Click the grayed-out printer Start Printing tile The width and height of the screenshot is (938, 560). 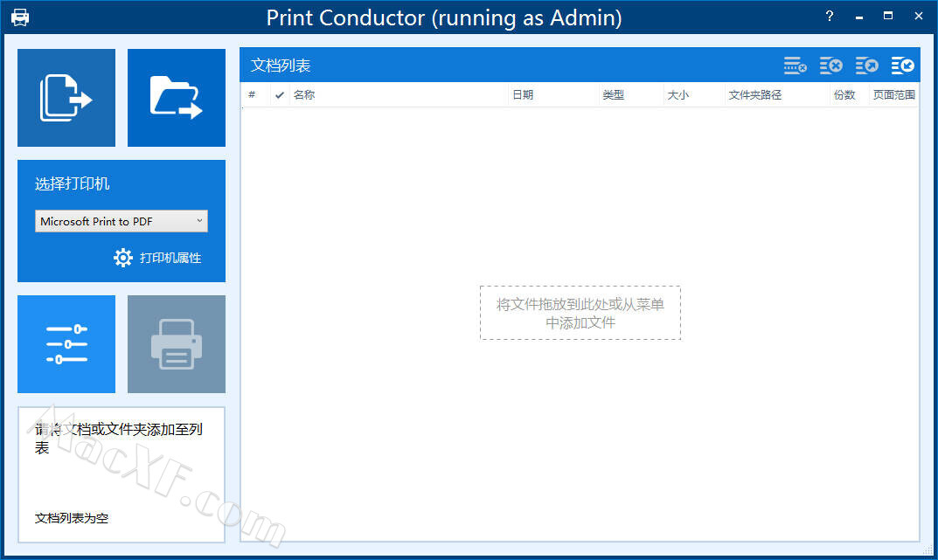coord(177,344)
